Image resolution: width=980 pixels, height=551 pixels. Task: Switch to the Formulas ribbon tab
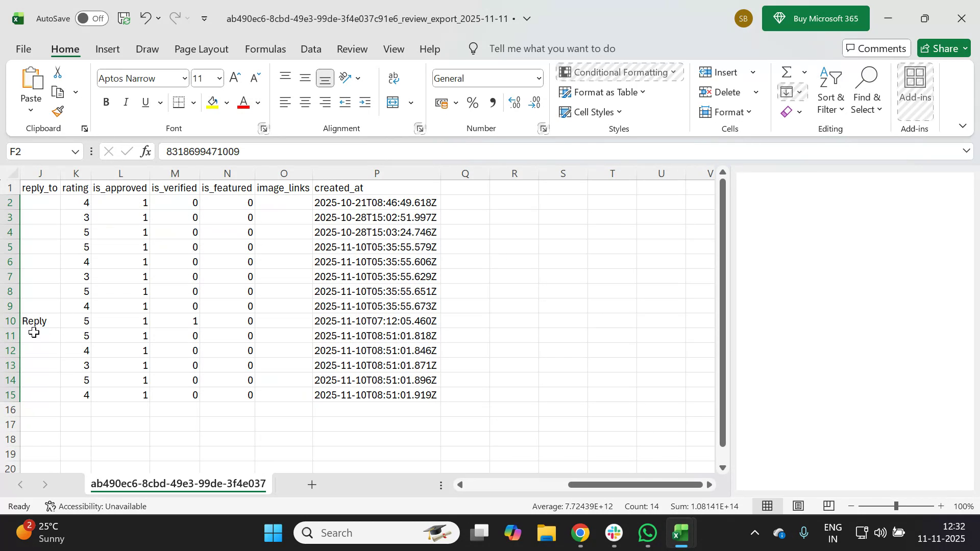click(265, 48)
